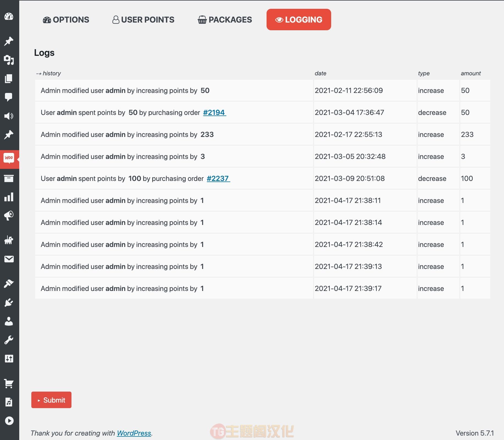This screenshot has height=440, width=504.
Task: Open the Products archive box icon
Action: pyautogui.click(x=9, y=178)
